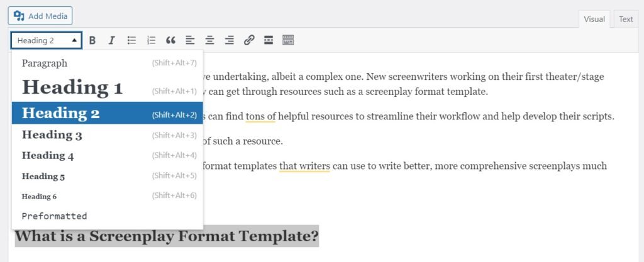Choose Preformatted from the format list

(x=107, y=216)
